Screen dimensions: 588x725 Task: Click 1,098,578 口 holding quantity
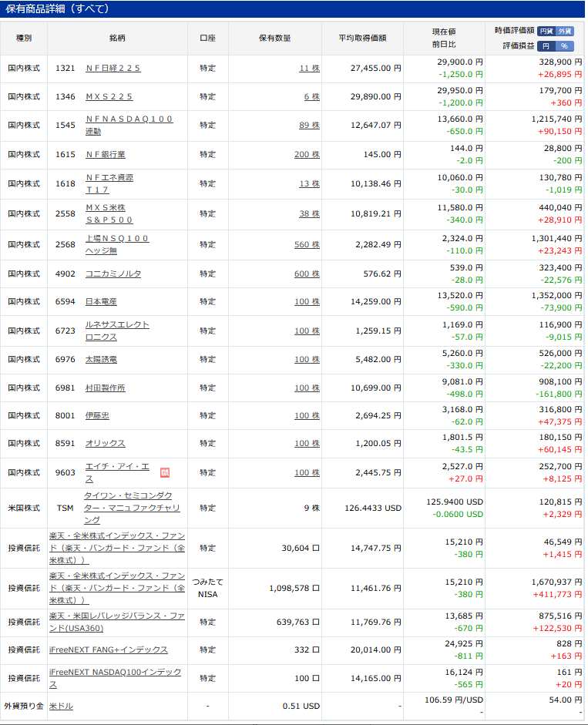[294, 588]
